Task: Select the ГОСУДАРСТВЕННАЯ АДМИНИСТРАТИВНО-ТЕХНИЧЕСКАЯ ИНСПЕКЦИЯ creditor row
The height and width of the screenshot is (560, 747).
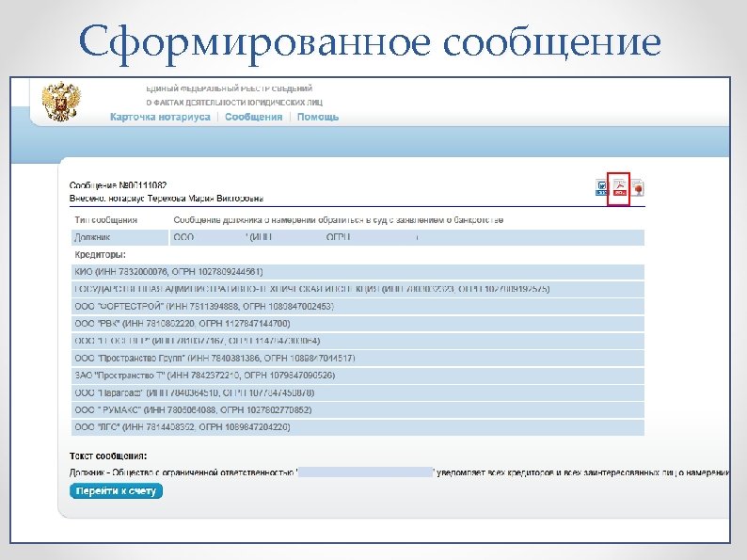Action: point(358,289)
